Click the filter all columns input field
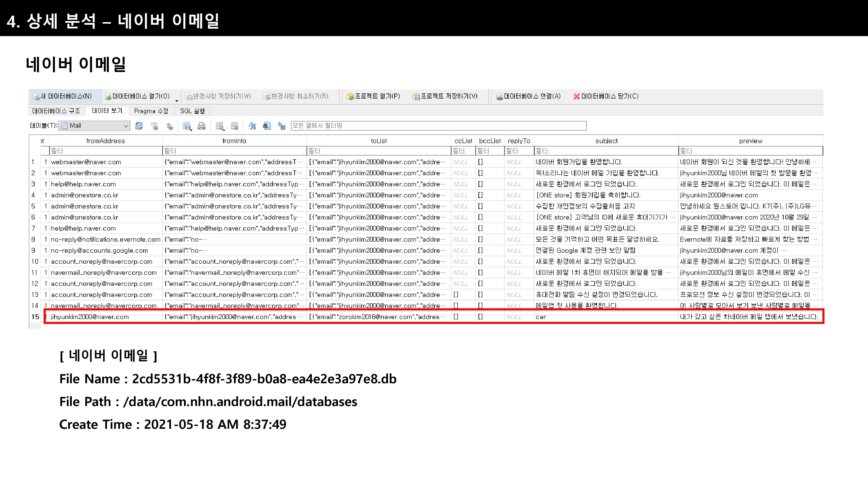The width and height of the screenshot is (868, 488). click(438, 126)
